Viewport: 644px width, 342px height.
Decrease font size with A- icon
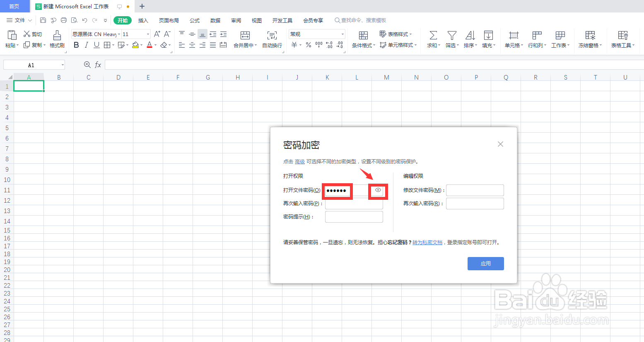coord(167,34)
